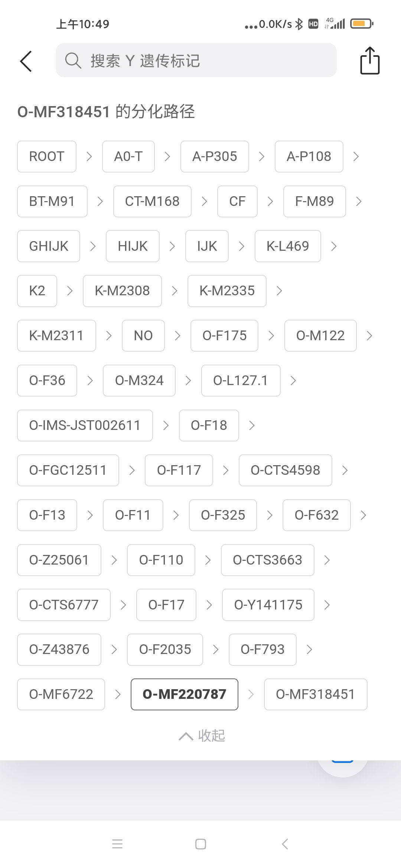Tap the magnifier search icon

(73, 60)
